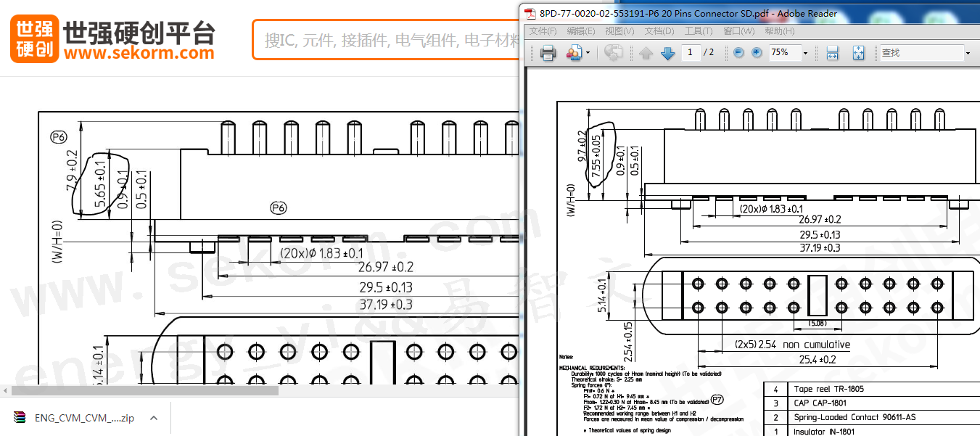The width and height of the screenshot is (980, 436).
Task: Go to next page with blue down arrow
Action: pyautogui.click(x=668, y=53)
